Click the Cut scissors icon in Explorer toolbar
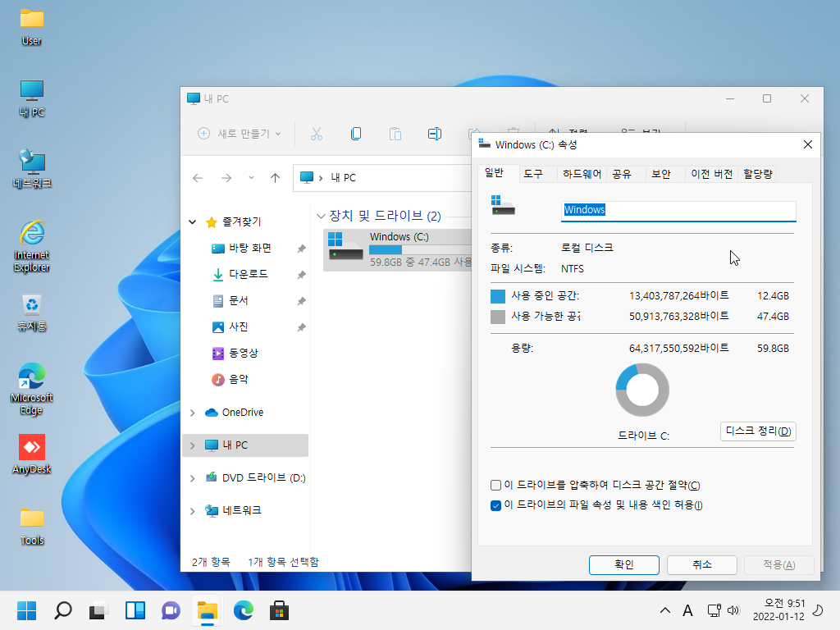This screenshot has height=630, width=840. coord(317,134)
